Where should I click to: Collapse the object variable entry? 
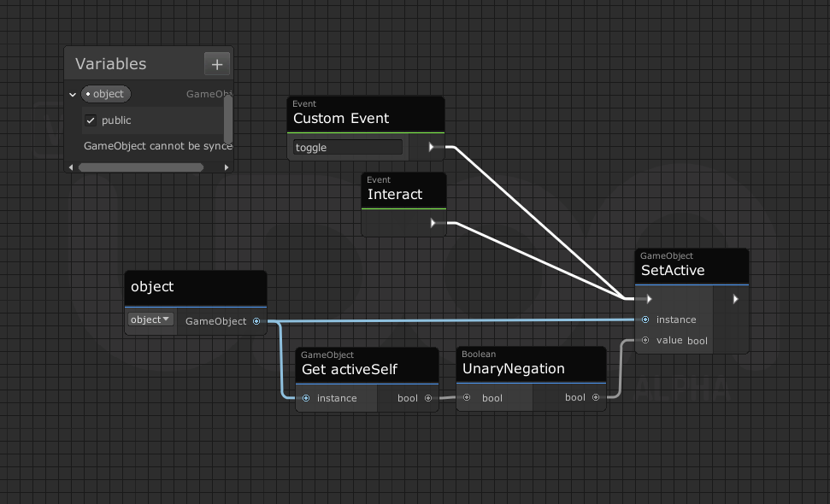(x=73, y=95)
